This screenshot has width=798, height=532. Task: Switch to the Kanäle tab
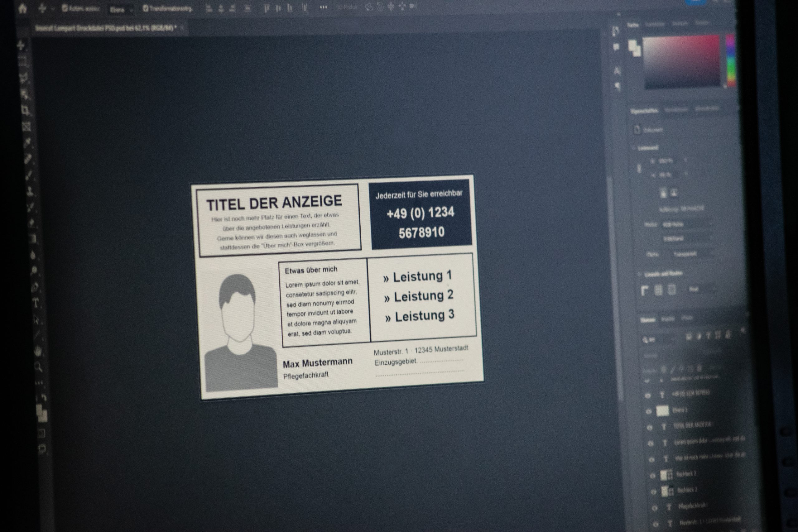click(668, 319)
